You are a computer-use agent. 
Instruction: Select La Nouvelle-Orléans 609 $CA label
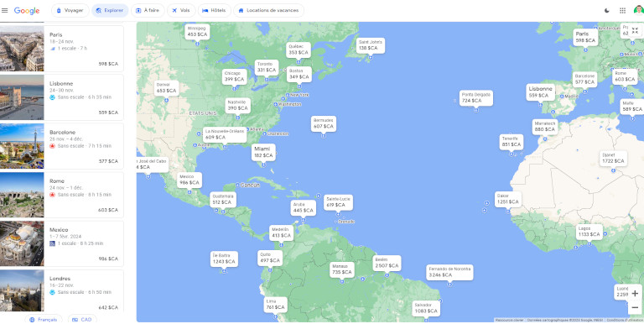coord(225,134)
